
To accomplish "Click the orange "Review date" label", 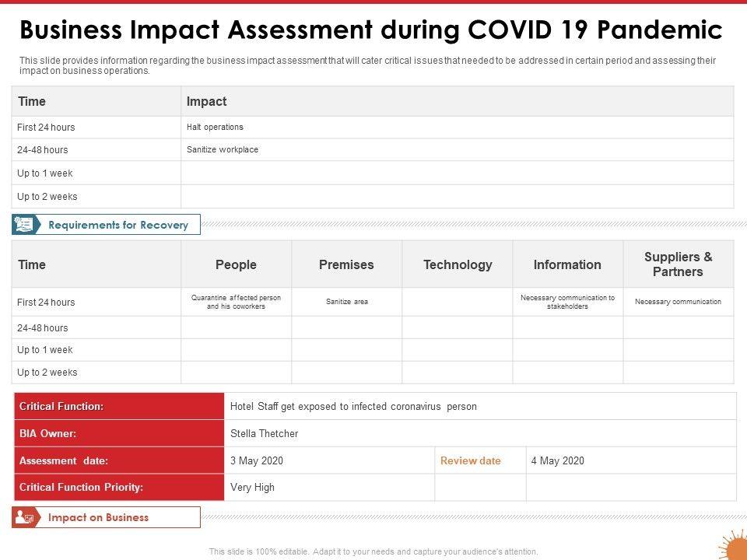I will coord(471,460).
